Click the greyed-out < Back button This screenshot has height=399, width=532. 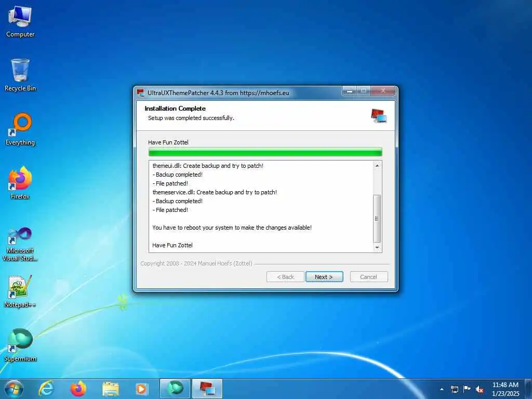click(285, 277)
